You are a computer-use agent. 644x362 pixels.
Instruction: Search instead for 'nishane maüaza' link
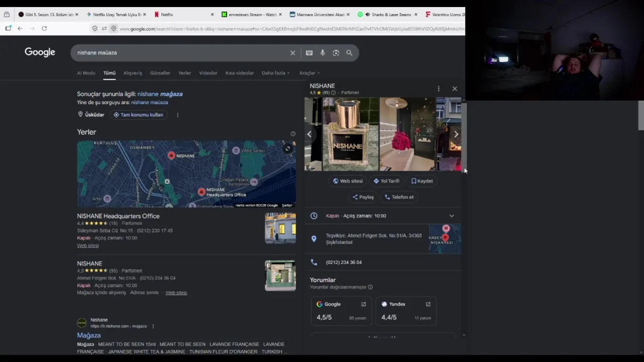(149, 103)
